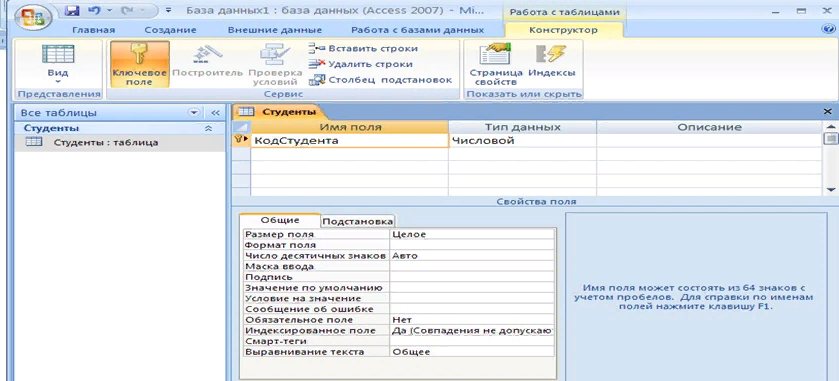Screen dimensions: 839x381
Task: Click the Значение по умолчанию value box
Action: click(x=472, y=288)
